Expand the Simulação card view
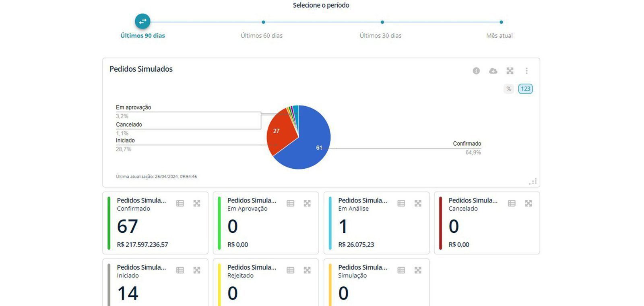 (x=418, y=270)
